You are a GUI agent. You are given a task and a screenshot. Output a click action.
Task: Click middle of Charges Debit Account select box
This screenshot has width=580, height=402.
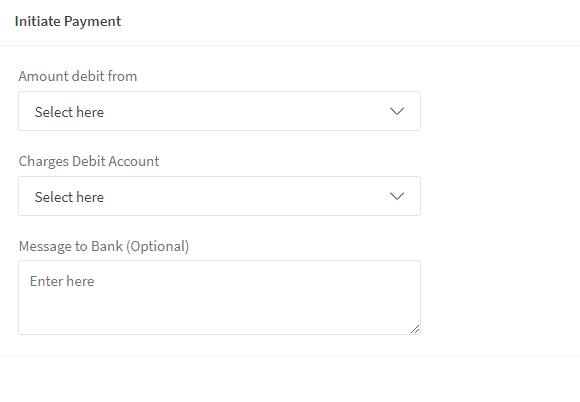[x=219, y=196]
